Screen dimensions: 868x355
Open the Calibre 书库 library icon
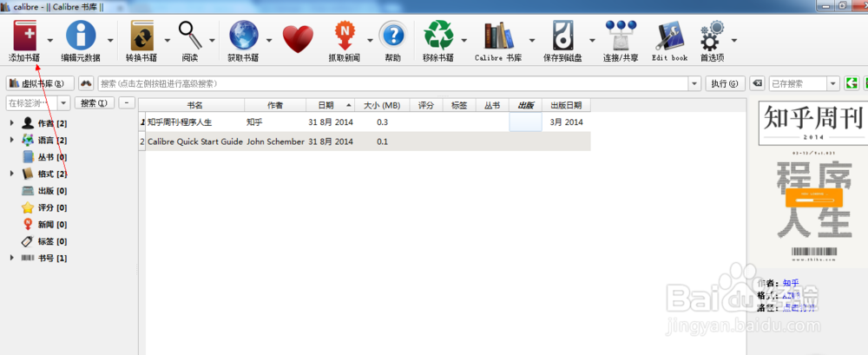(x=499, y=36)
